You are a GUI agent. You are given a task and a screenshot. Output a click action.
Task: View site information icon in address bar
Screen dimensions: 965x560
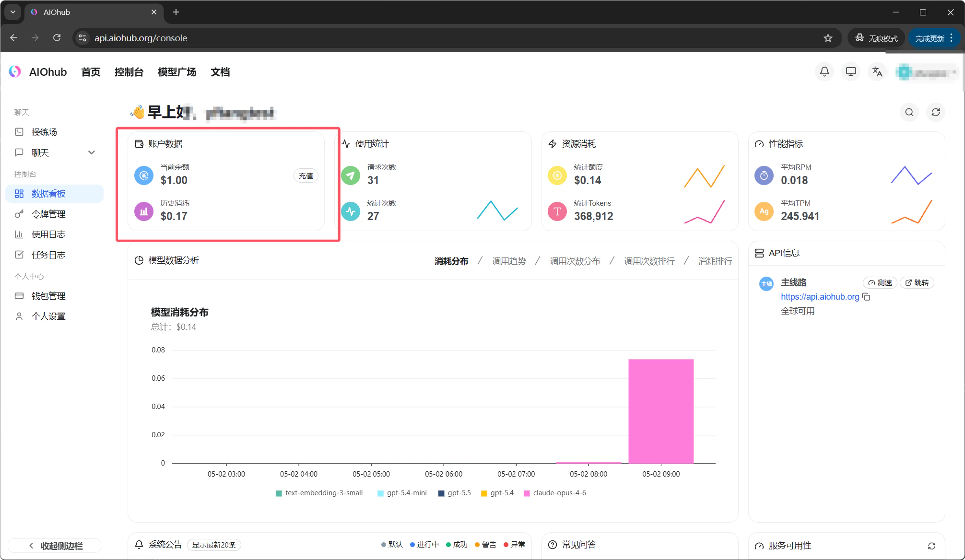tap(82, 38)
